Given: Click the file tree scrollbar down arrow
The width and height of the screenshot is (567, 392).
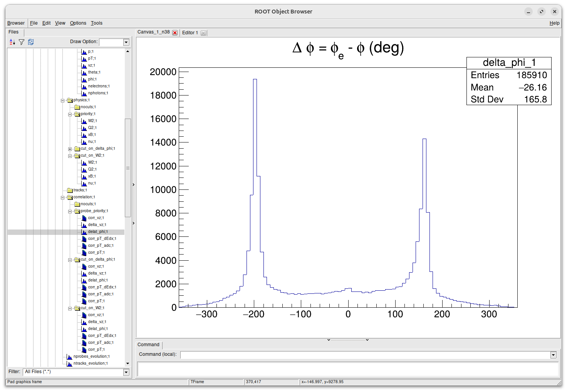Looking at the screenshot, I should pos(127,363).
